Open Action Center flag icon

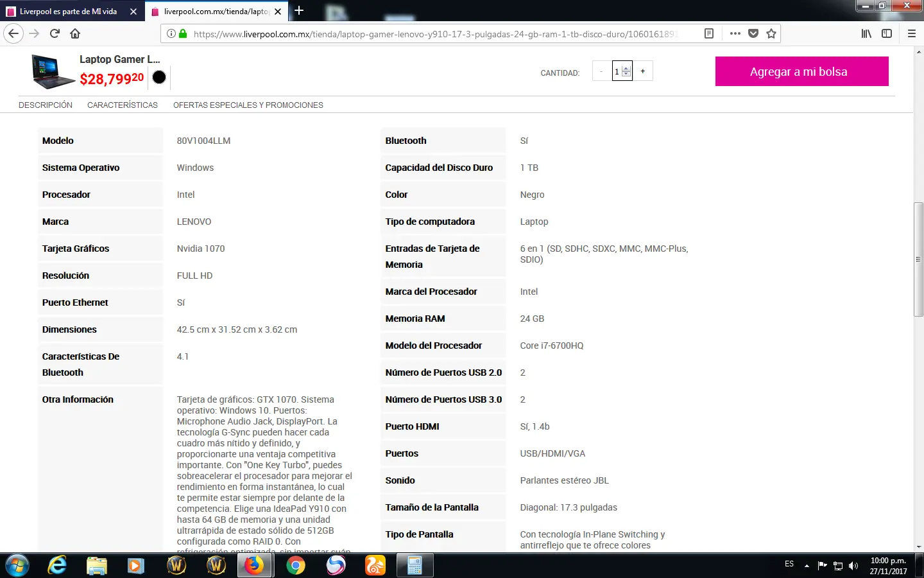[823, 565]
